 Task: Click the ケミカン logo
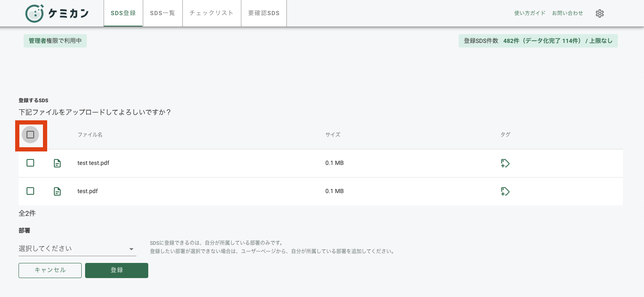(57, 13)
